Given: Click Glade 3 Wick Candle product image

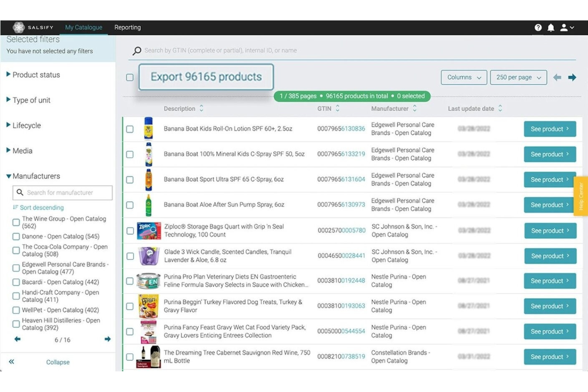Looking at the screenshot, I should coord(149,256).
